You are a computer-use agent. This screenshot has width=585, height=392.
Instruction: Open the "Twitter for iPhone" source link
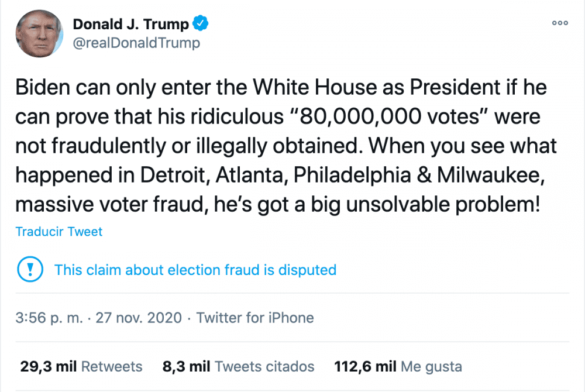pyautogui.click(x=255, y=318)
